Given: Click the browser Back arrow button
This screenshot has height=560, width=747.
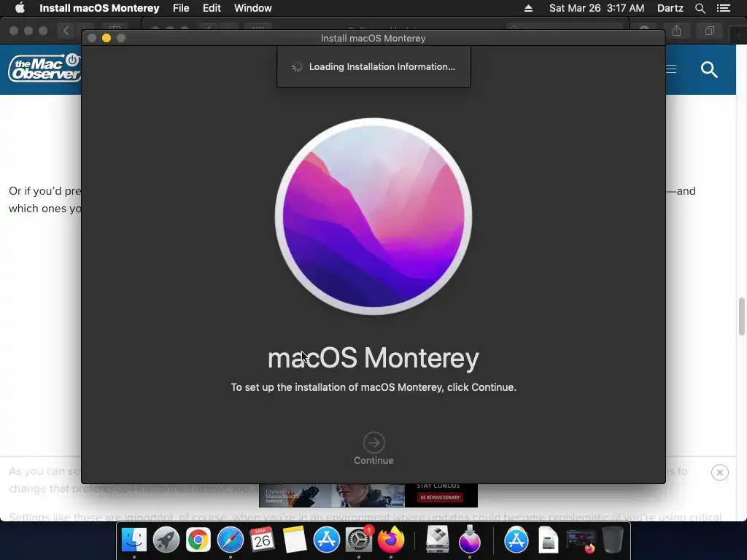Looking at the screenshot, I should click(66, 31).
